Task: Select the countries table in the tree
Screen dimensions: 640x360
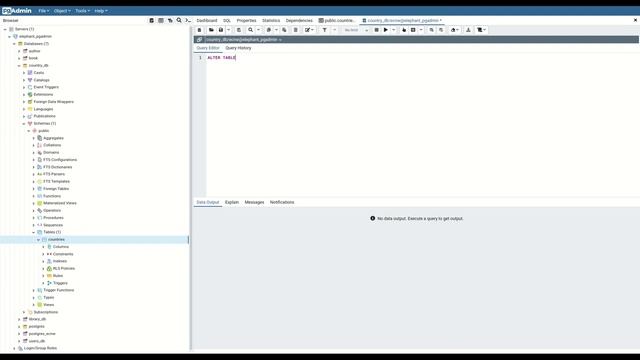Action: pyautogui.click(x=56, y=240)
